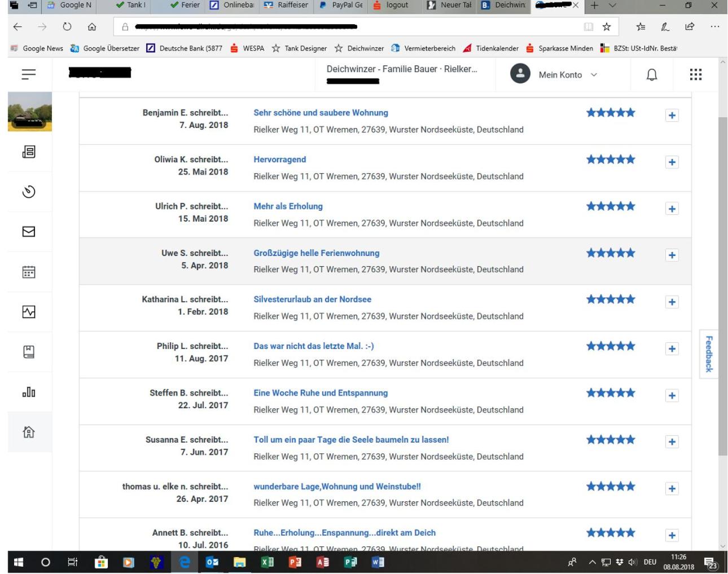Open review Silvesterurlaub an der Nordsee
Viewport: 728px width, 574px height.
(x=312, y=299)
